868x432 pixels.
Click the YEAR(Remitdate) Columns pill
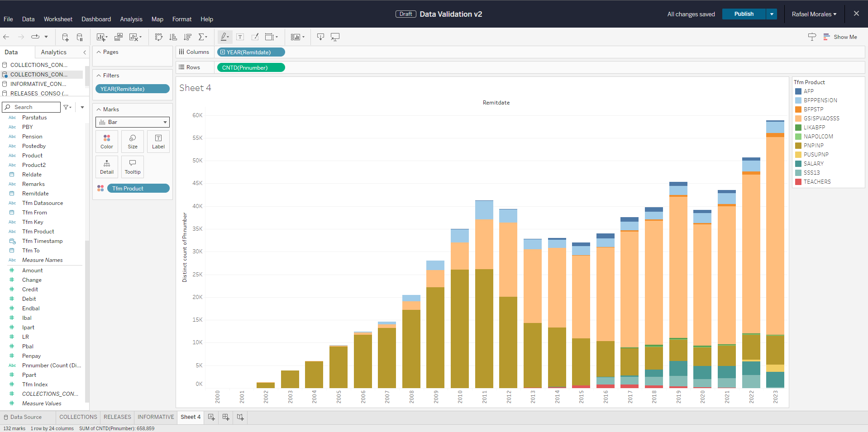(x=251, y=52)
